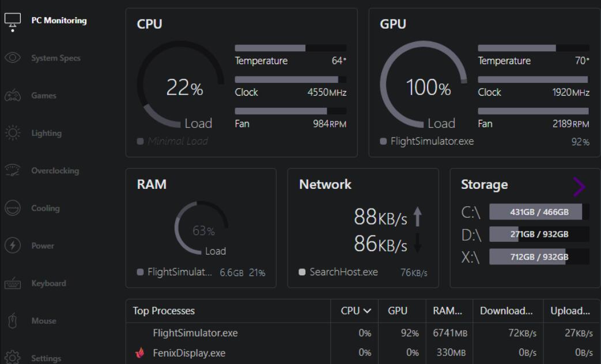
Task: Select the Overclocking menu label
Action: 55,170
